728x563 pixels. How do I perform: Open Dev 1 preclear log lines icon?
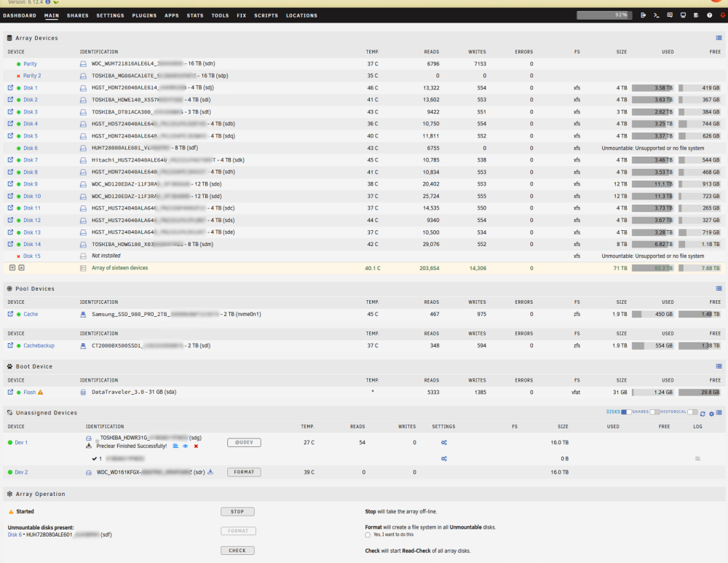tap(175, 446)
